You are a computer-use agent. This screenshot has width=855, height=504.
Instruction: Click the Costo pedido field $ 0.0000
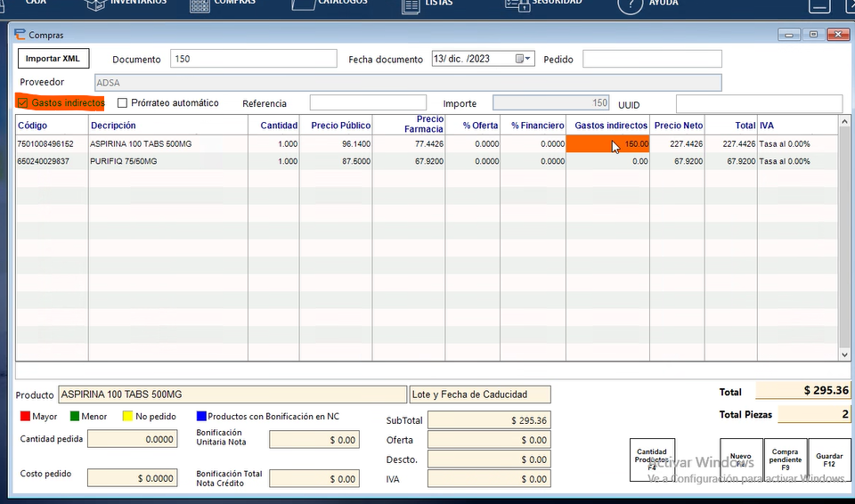[132, 478]
